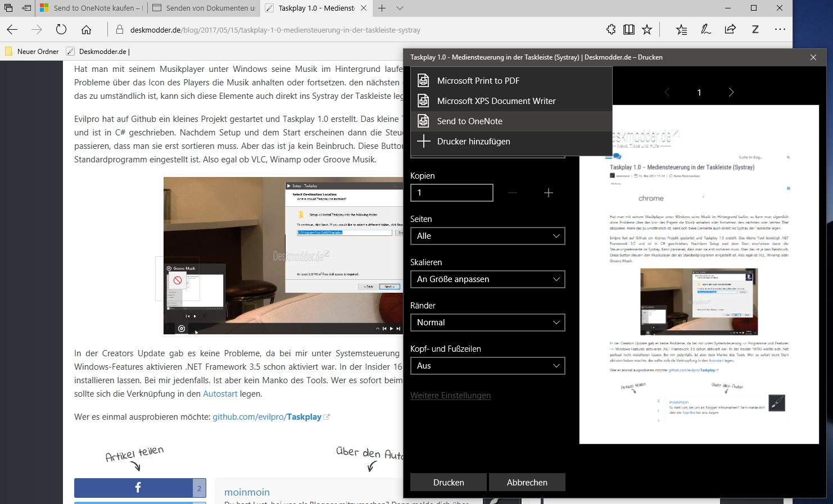
Task: Open a new tab with the plus button
Action: tap(382, 8)
